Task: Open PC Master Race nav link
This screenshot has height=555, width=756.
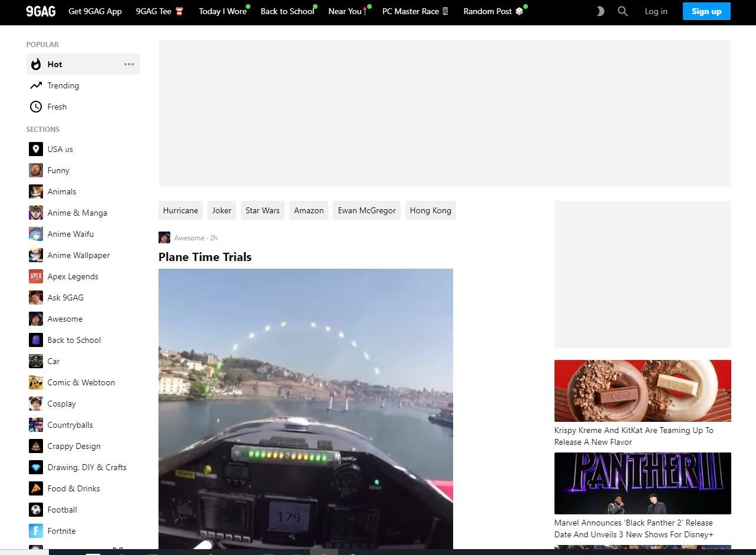Action: click(x=415, y=11)
